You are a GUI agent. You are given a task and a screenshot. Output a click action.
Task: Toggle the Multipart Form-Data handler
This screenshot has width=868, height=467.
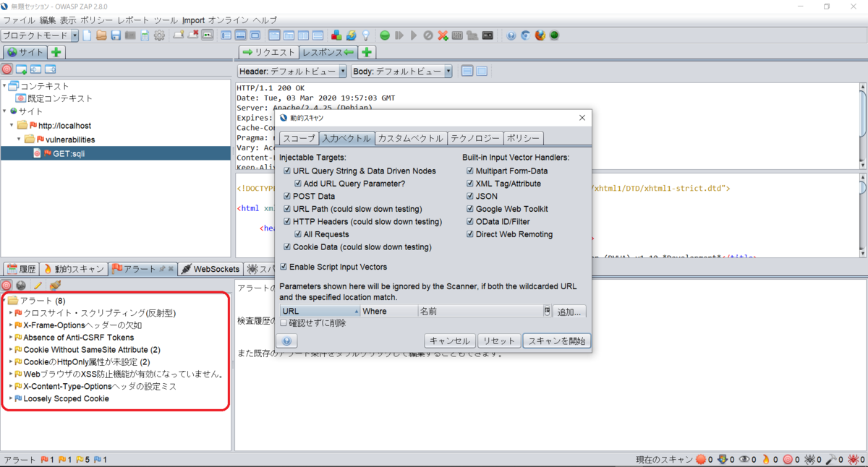coord(470,171)
